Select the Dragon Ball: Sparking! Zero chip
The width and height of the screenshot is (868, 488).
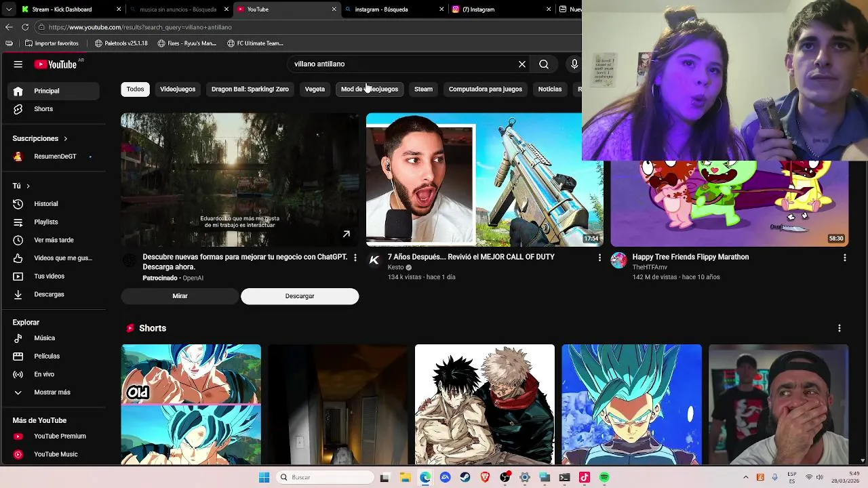(250, 89)
